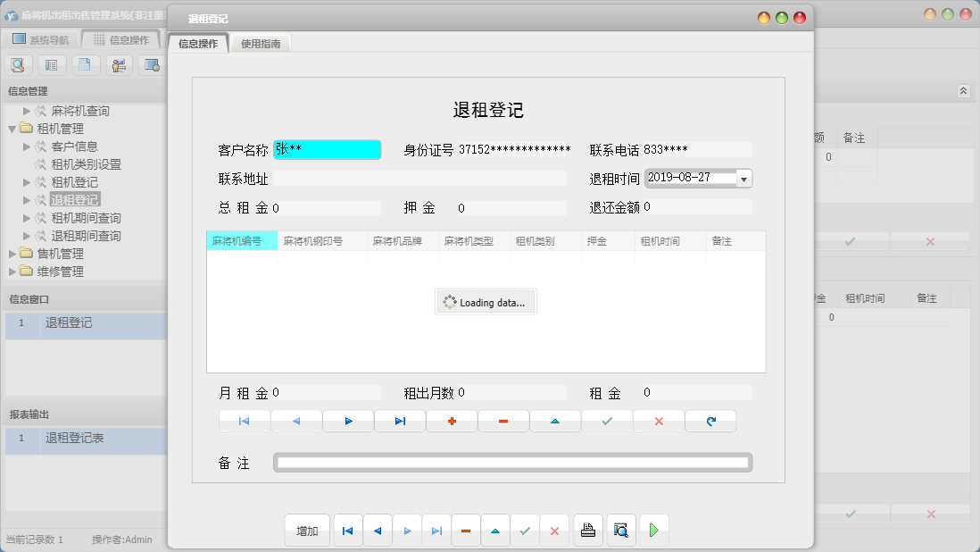Refresh the form using the circular arrow icon
The height and width of the screenshot is (552, 980).
(710, 420)
